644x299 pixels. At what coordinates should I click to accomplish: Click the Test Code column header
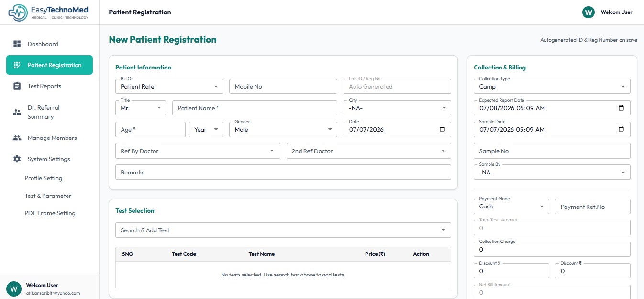click(x=184, y=254)
